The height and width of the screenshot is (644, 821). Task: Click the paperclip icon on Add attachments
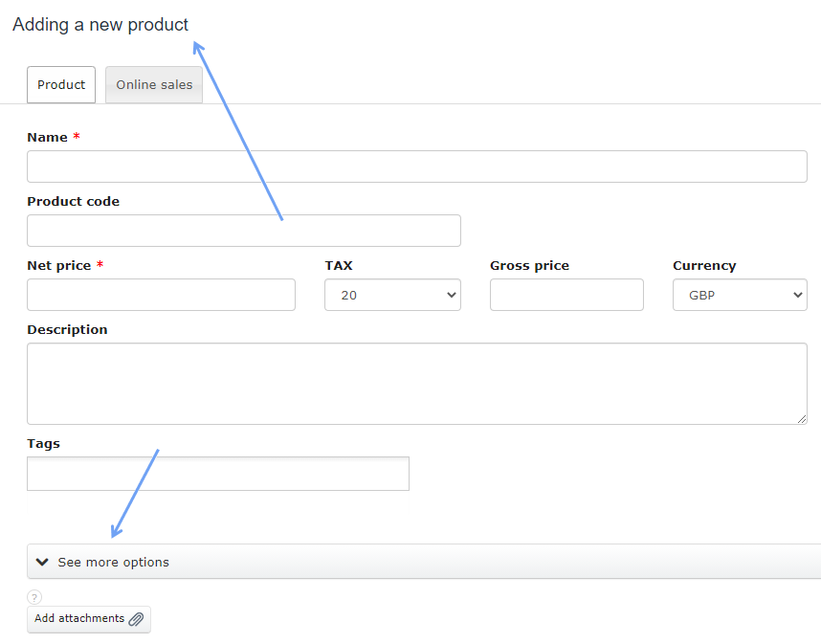[x=136, y=619]
